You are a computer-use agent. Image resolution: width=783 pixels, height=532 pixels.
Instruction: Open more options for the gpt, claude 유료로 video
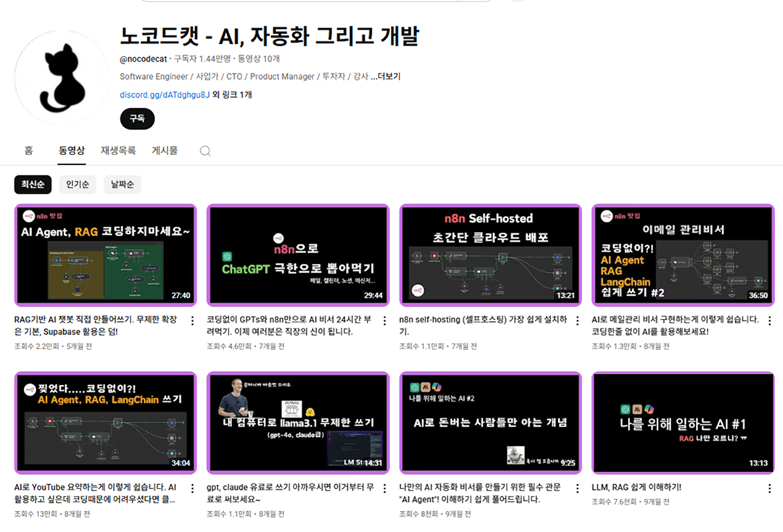384,489
